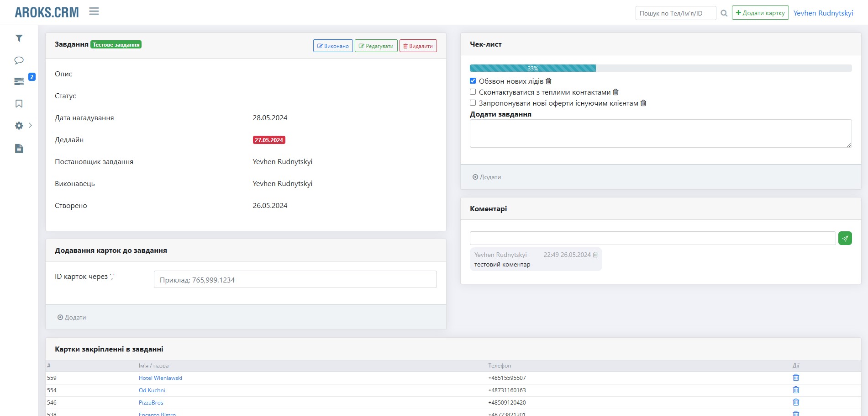Remove card 554 Od Kuchni from task
Viewport: 868px width, 416px height.
pos(796,390)
